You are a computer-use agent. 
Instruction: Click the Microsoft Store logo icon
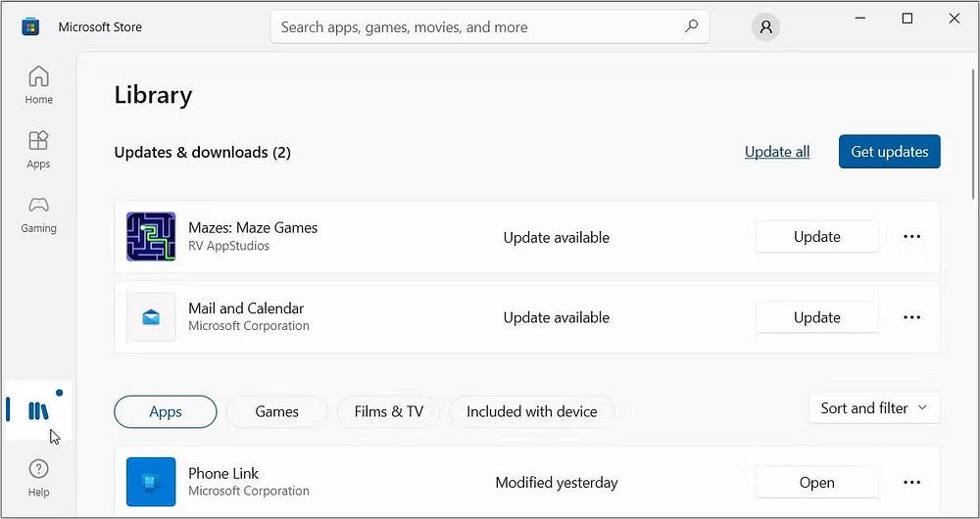30,26
